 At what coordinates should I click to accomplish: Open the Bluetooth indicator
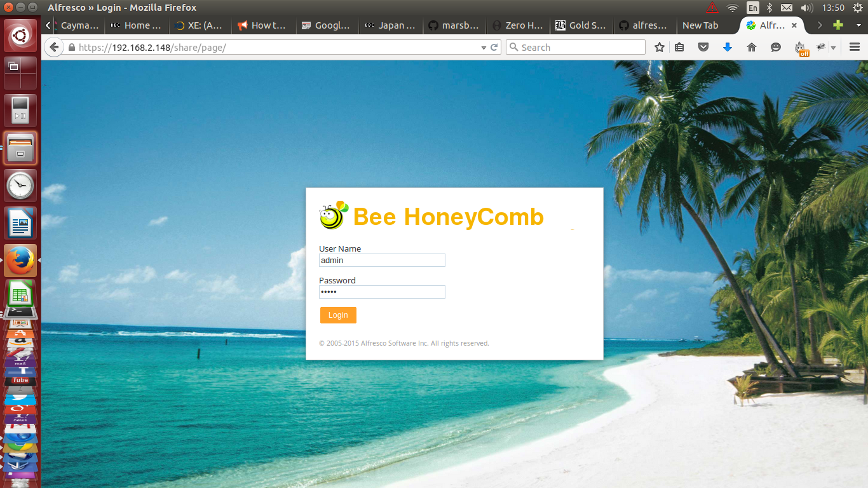[769, 8]
